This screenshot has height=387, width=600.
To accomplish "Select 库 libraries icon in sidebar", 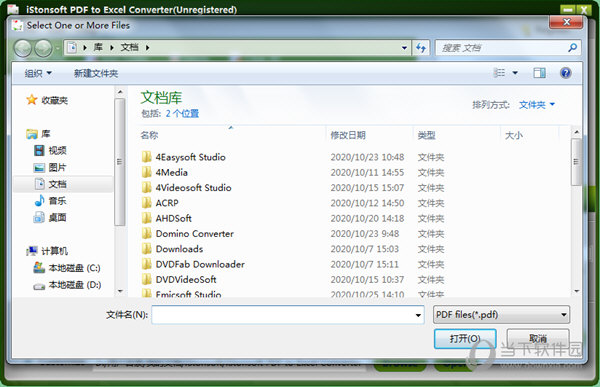I will tap(32, 134).
